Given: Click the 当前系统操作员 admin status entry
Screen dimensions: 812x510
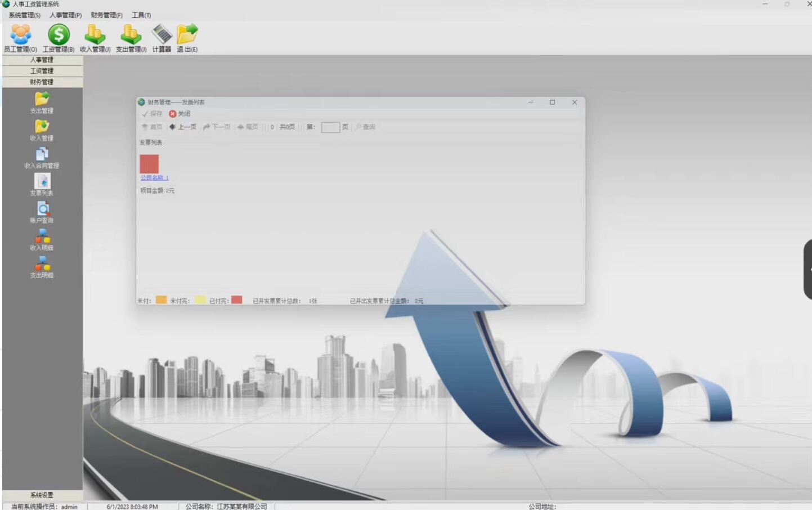Looking at the screenshot, I should coord(44,507).
